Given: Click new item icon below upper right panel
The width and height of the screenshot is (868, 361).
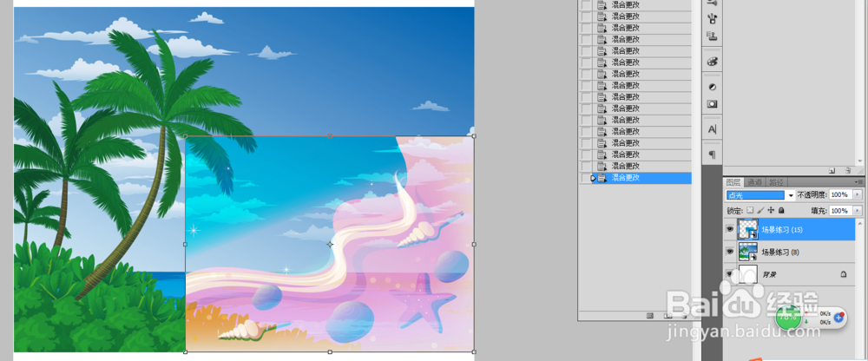Looking at the screenshot, I should (831, 171).
